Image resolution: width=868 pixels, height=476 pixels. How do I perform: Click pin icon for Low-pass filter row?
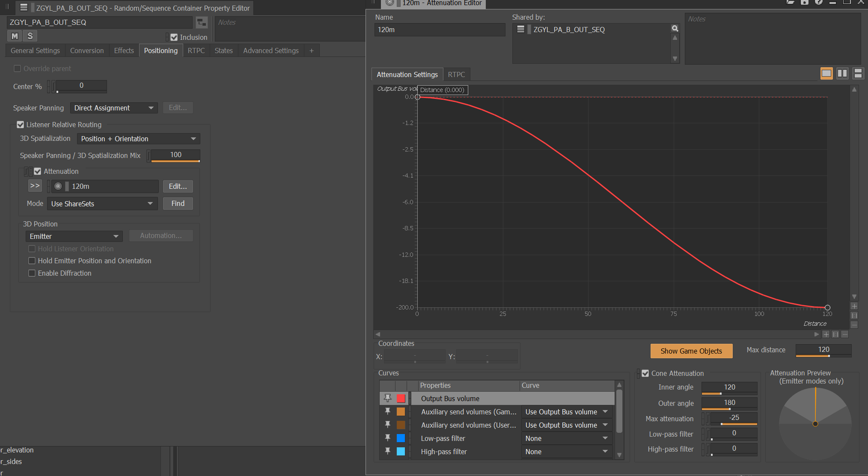387,438
